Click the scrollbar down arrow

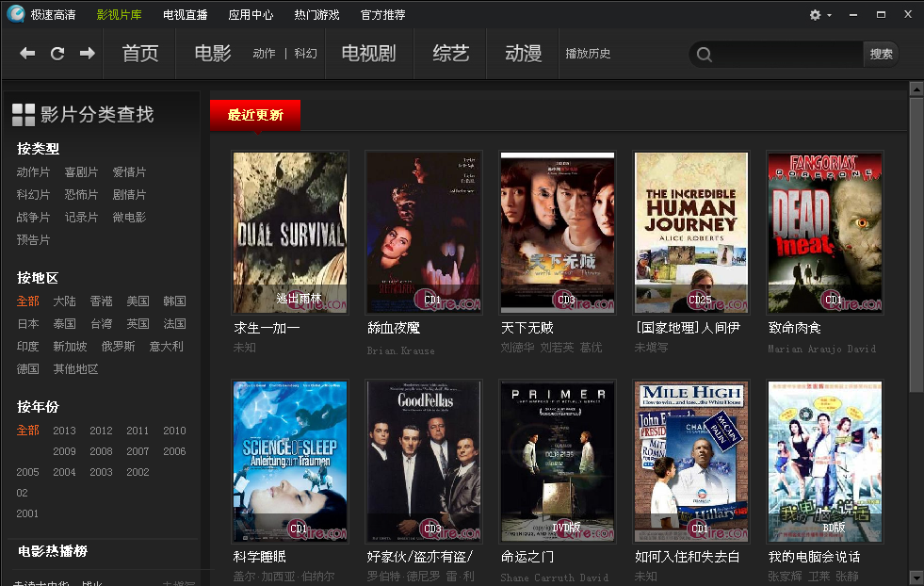pyautogui.click(x=916, y=578)
